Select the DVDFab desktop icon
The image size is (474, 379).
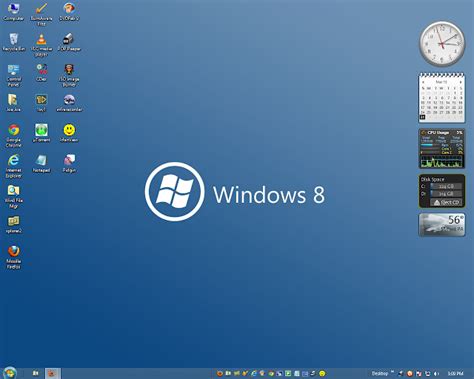[69, 11]
